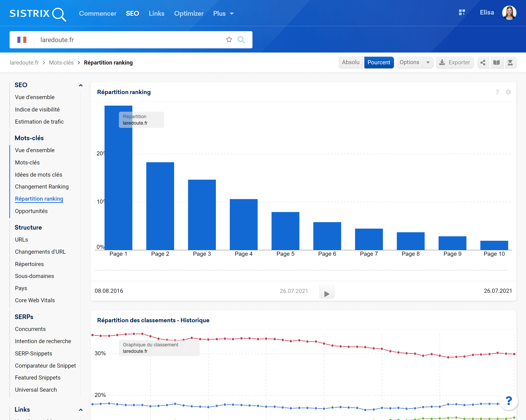The height and width of the screenshot is (420, 526).
Task: Click the 08.08.2016 start date
Action: [109, 291]
